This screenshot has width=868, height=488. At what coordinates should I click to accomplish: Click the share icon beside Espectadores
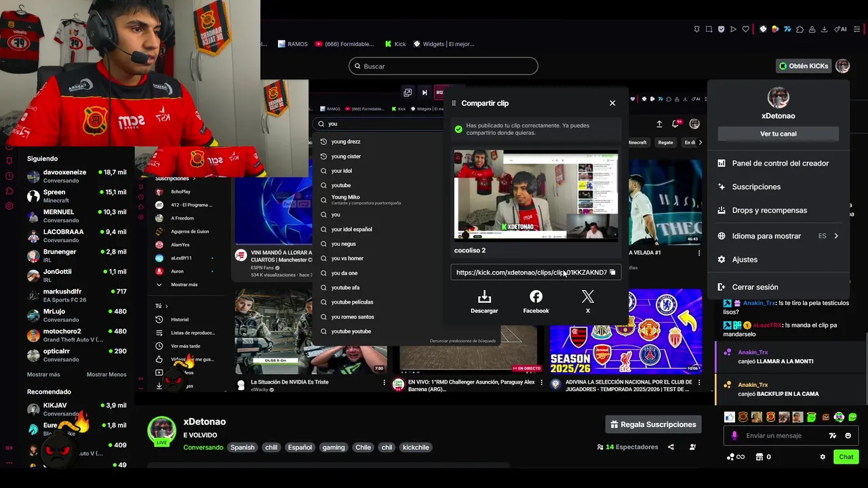click(x=671, y=447)
